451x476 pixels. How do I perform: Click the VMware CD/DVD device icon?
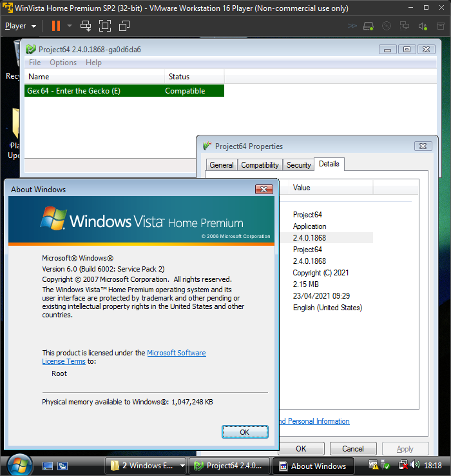pyautogui.click(x=386, y=26)
